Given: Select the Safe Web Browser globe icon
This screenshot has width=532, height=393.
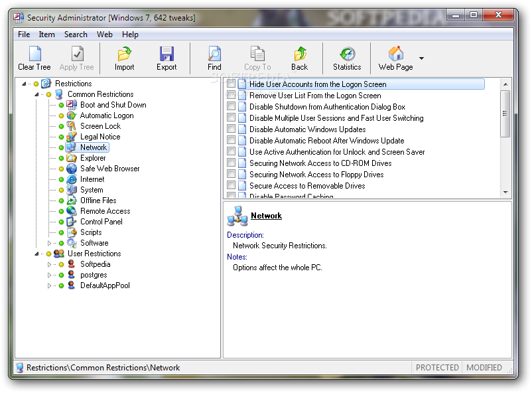Looking at the screenshot, I should pos(72,169).
